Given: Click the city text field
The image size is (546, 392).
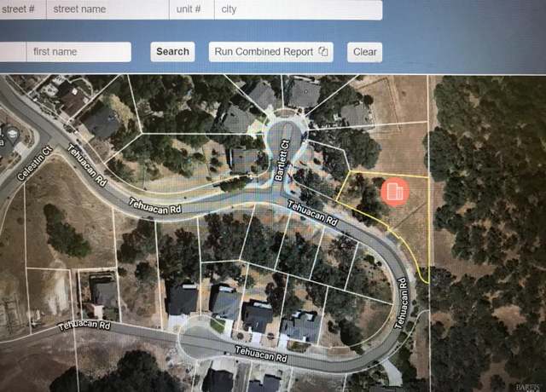Looking at the screenshot, I should coord(299,9).
